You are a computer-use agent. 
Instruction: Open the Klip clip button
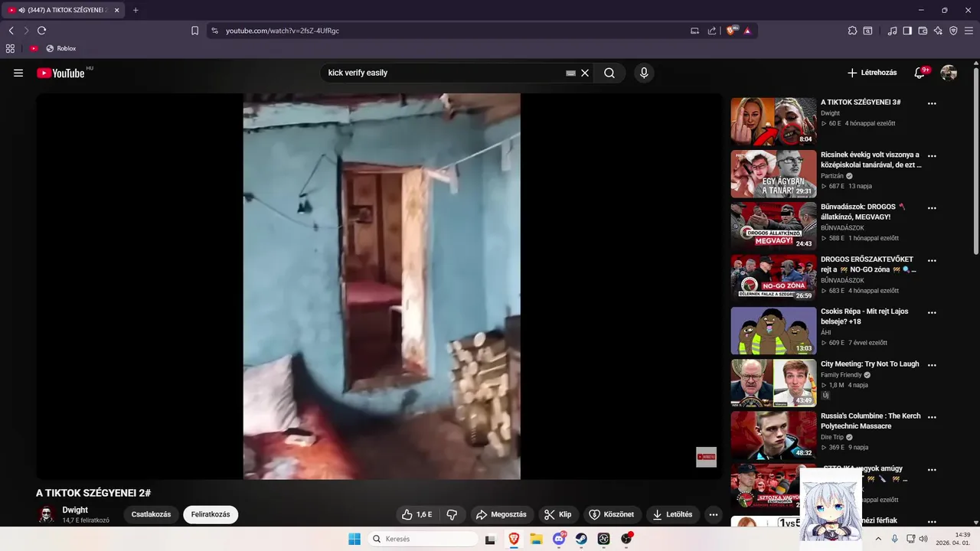(x=558, y=514)
